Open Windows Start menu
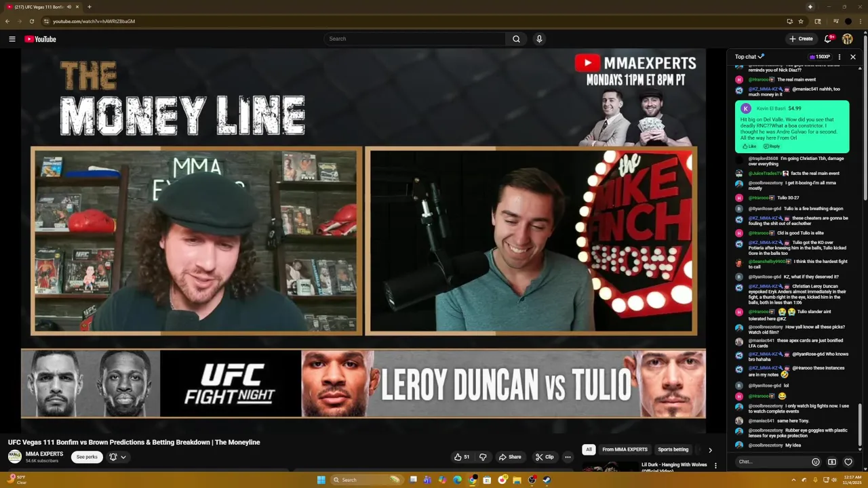The height and width of the screenshot is (488, 868). pos(321,480)
